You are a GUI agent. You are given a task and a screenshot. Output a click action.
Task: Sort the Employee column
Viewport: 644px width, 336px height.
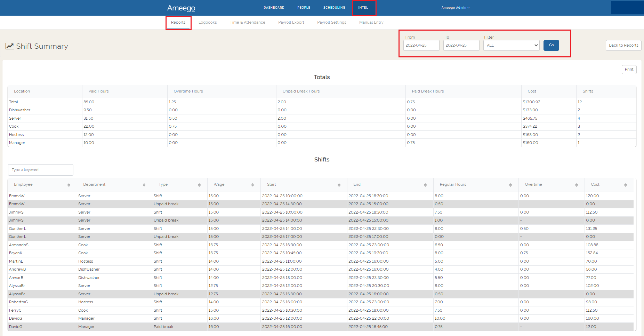point(69,185)
